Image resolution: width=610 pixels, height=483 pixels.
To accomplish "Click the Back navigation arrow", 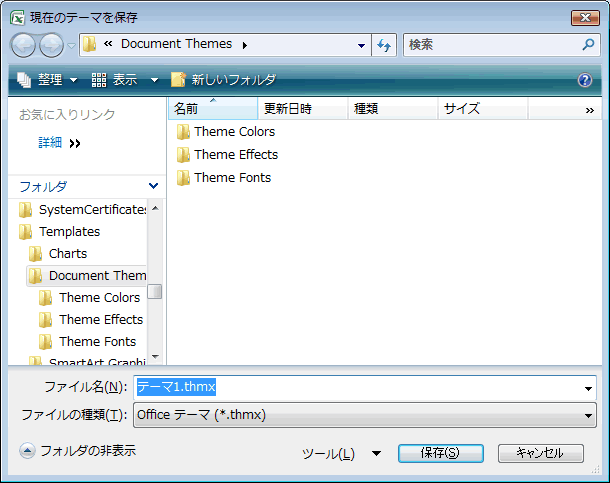I will pyautogui.click(x=23, y=45).
